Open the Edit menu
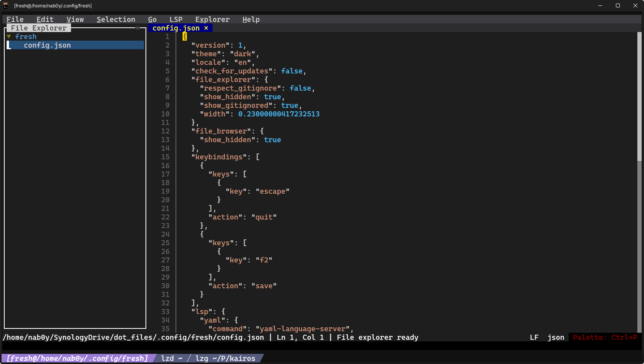 (x=45, y=20)
